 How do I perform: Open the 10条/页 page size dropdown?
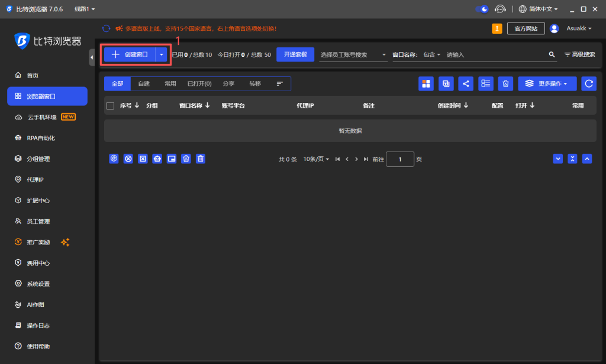[315, 159]
